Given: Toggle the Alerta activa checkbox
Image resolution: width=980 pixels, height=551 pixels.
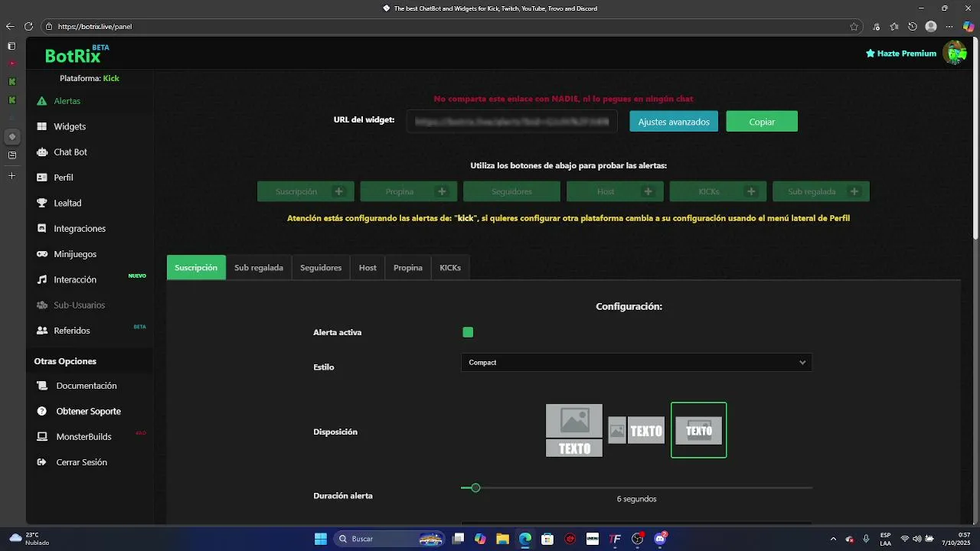Looking at the screenshot, I should (x=468, y=332).
